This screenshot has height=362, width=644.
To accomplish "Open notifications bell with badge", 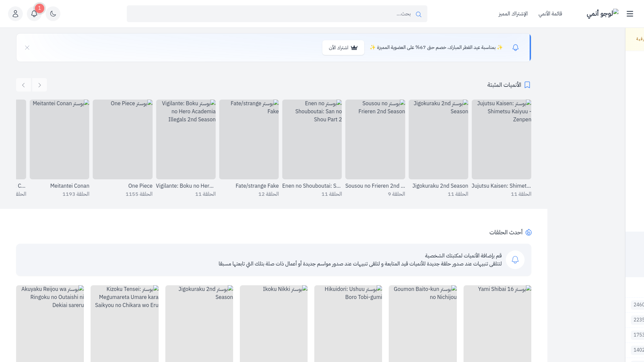I will 34,14.
